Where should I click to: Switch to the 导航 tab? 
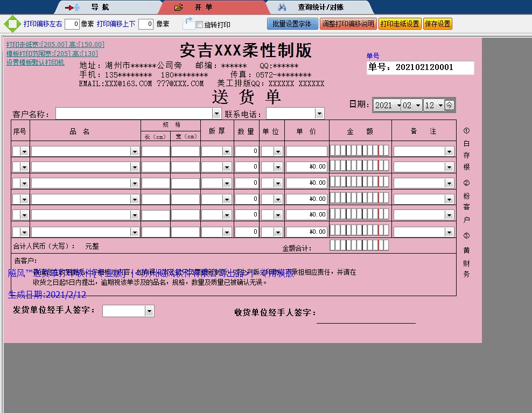tap(100, 8)
